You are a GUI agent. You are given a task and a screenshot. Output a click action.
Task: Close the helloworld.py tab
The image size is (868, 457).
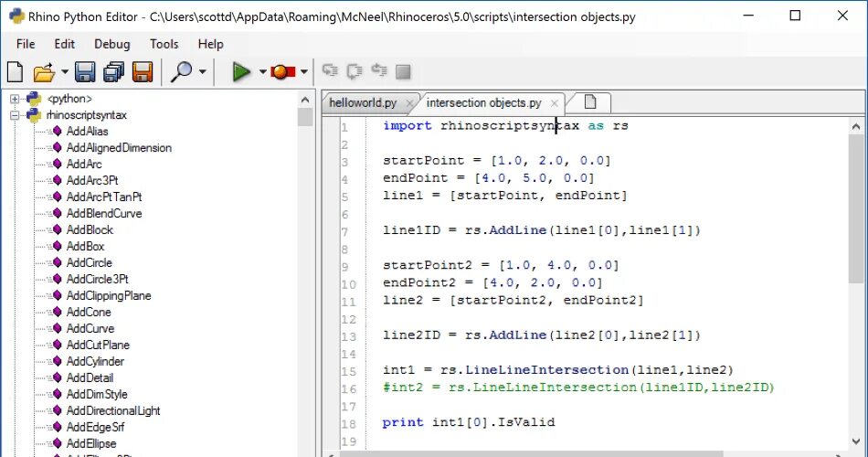pyautogui.click(x=409, y=103)
